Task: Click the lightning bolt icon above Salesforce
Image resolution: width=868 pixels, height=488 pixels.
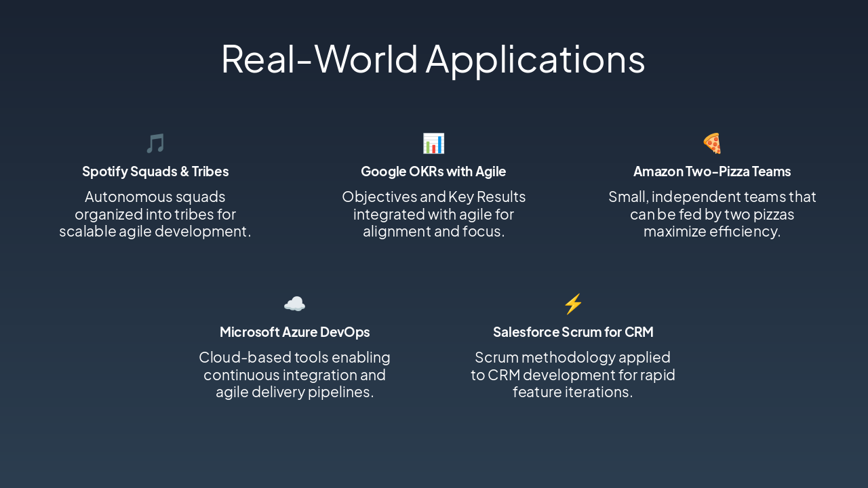Action: click(x=573, y=304)
